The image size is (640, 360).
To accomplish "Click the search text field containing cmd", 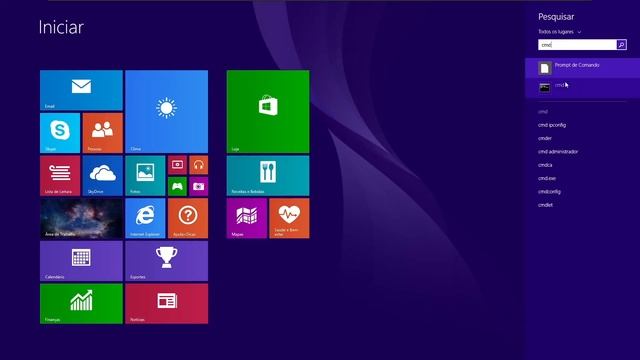I will pyautogui.click(x=577, y=44).
